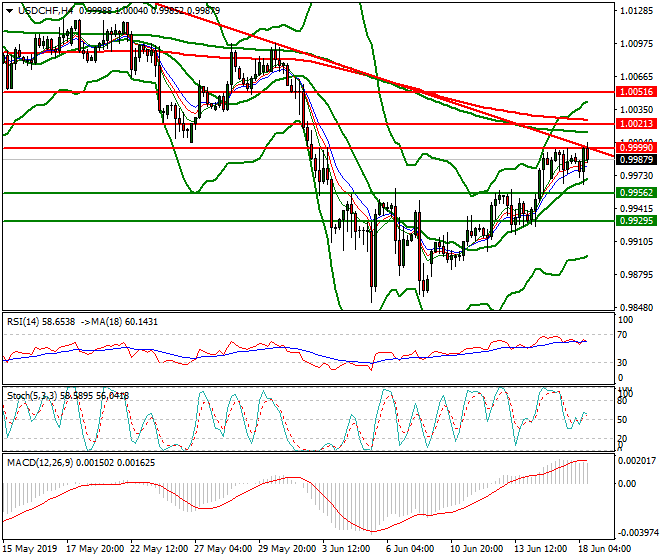Select the 0.98795 price scale value
Viewport: 660px width, 560px height.
click(x=638, y=275)
